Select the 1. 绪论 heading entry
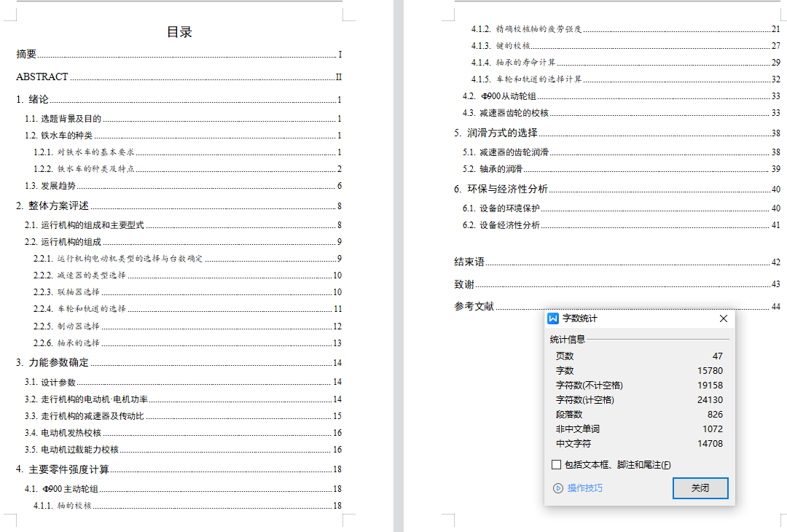 pyautogui.click(x=179, y=99)
